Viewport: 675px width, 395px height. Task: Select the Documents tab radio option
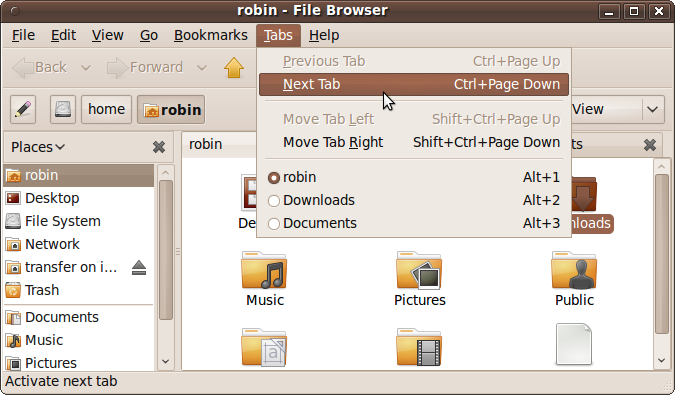tap(274, 224)
